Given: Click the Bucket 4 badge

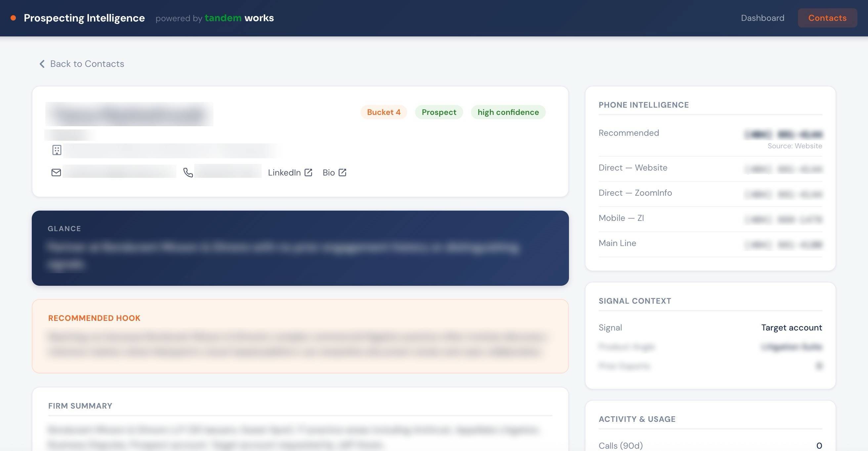Looking at the screenshot, I should 383,112.
